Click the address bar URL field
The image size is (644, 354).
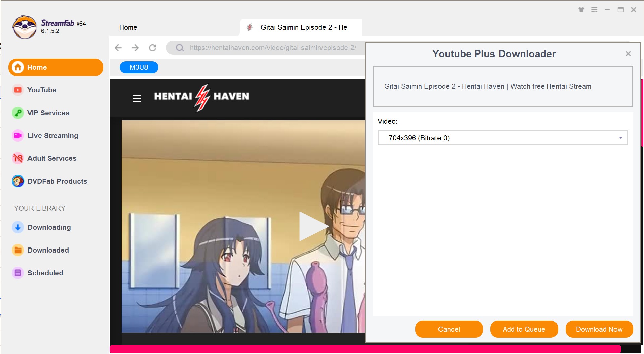(273, 48)
